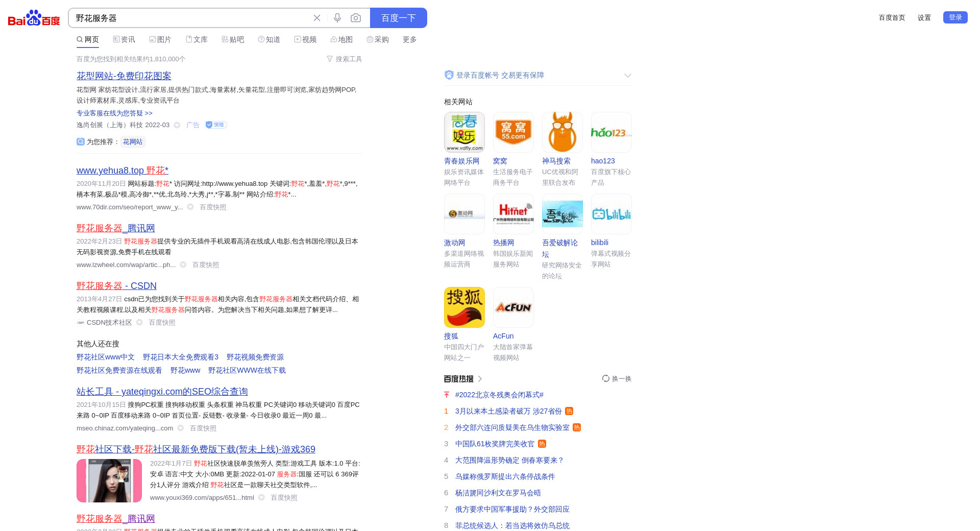The image size is (980, 531).
Task: Open the AcFun site icon
Action: [x=513, y=307]
